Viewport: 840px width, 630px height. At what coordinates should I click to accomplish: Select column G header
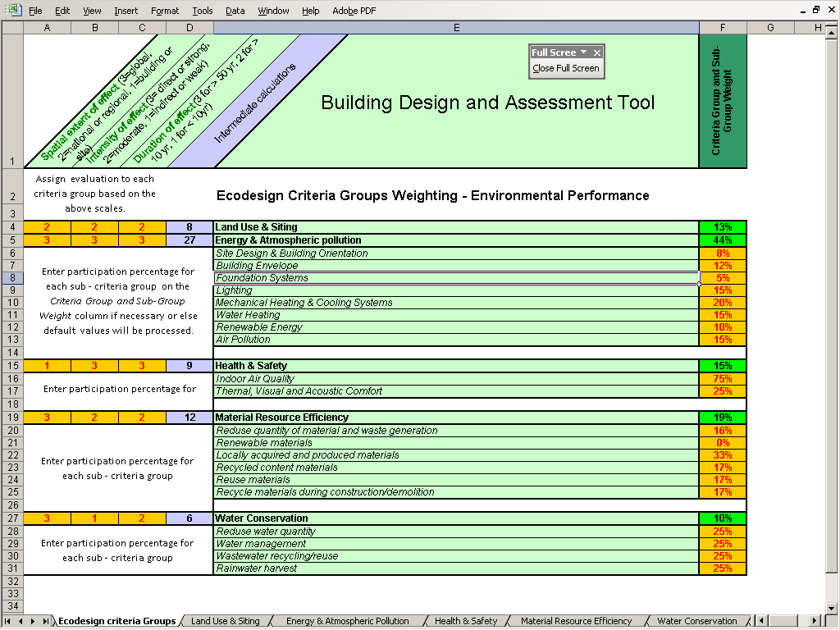tap(769, 27)
